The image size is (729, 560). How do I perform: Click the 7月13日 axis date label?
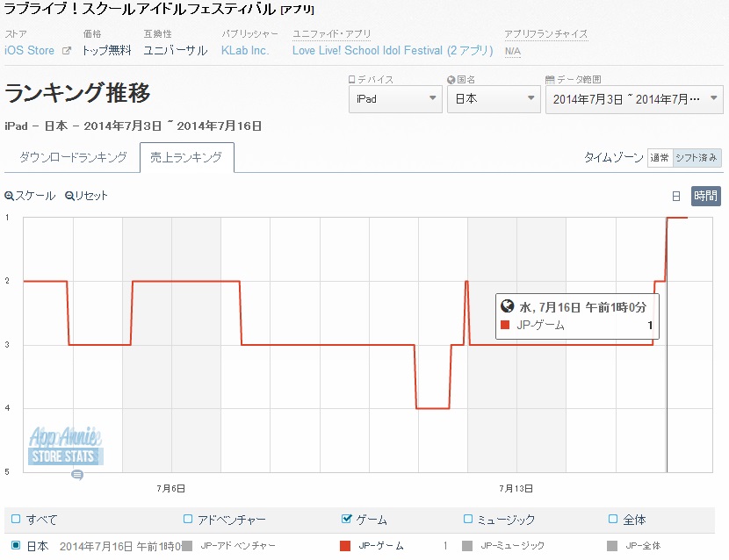pos(516,488)
